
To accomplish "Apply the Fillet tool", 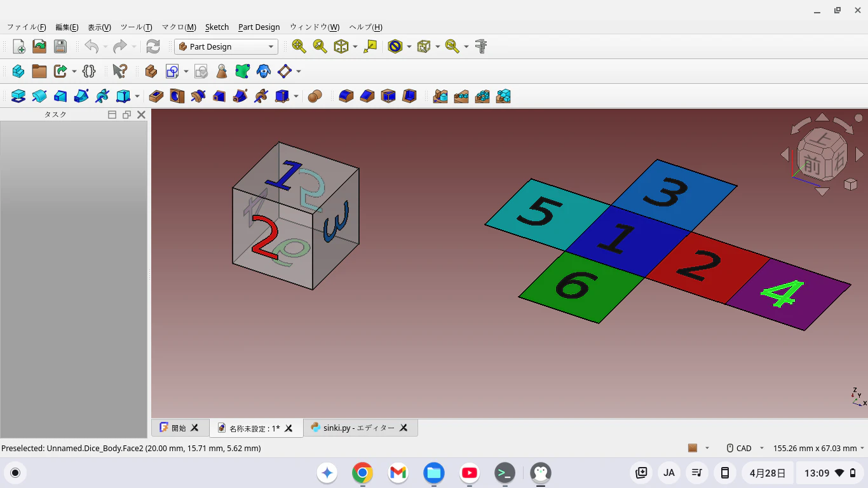I will [x=346, y=96].
